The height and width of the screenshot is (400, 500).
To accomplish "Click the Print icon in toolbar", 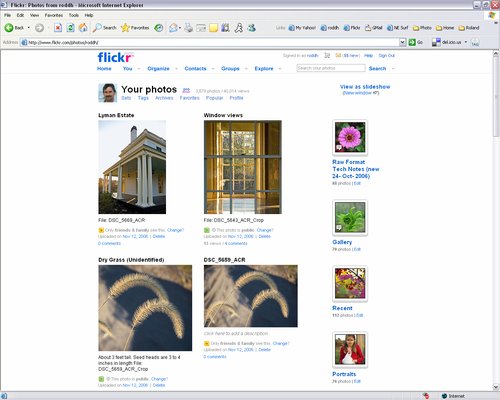I will pyautogui.click(x=189, y=28).
